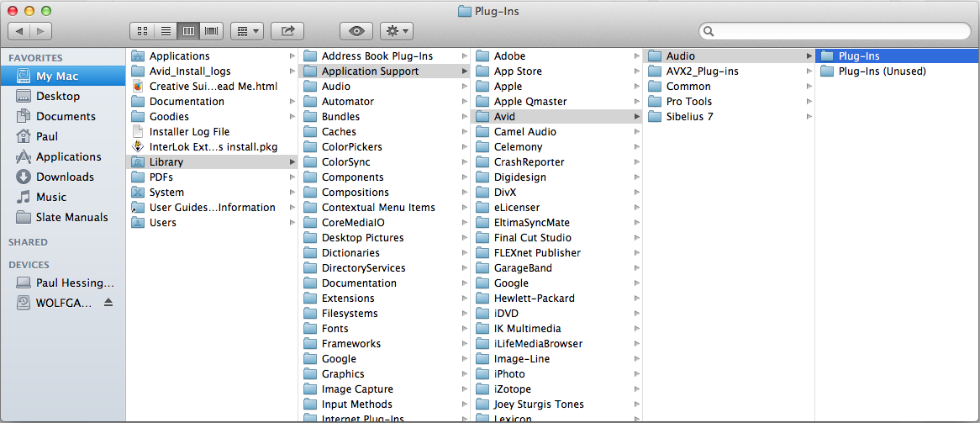Select the User Guides...Information alias
Screen dimensions: 980x423
212,207
